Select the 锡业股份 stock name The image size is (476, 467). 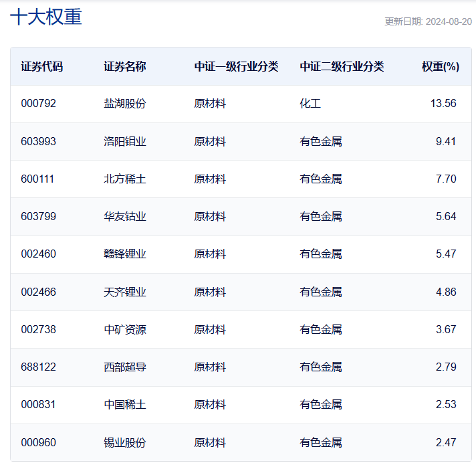pyautogui.click(x=125, y=442)
